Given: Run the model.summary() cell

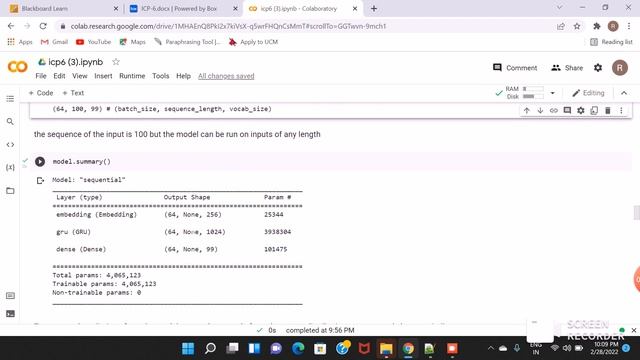Looking at the screenshot, I should point(40,162).
